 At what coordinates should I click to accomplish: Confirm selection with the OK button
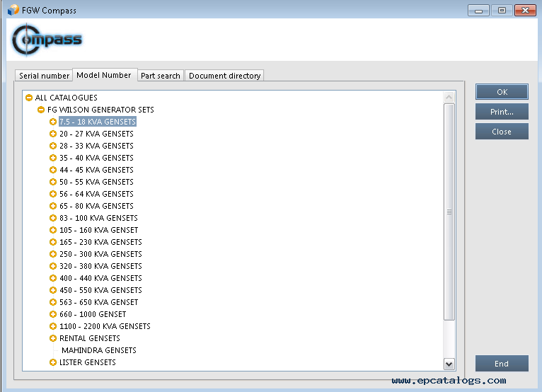502,92
